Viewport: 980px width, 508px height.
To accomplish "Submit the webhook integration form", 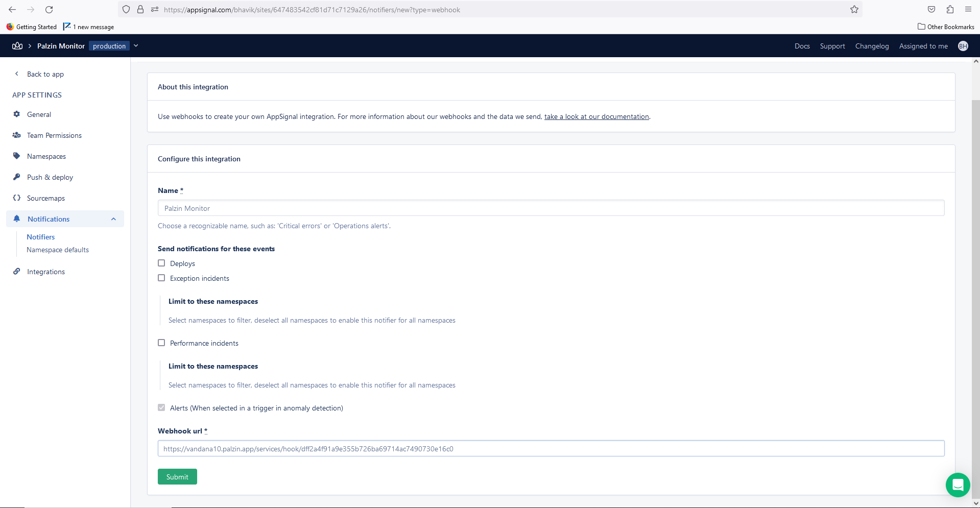I will coord(177,477).
